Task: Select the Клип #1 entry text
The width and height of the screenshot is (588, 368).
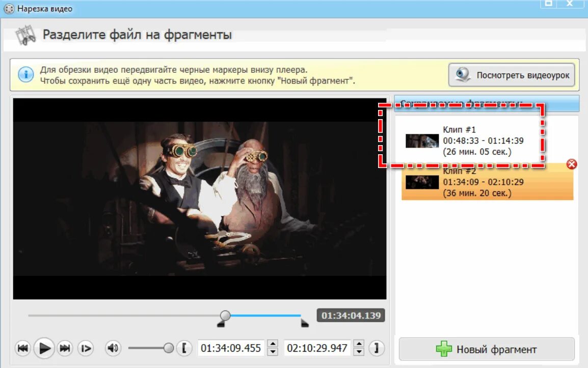Action: pyautogui.click(x=483, y=141)
